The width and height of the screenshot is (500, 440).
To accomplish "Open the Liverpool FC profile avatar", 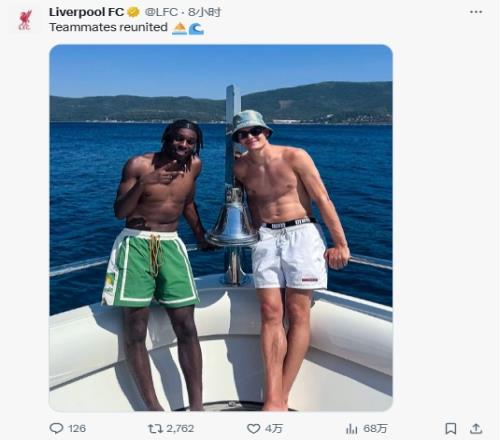I will click(25, 20).
